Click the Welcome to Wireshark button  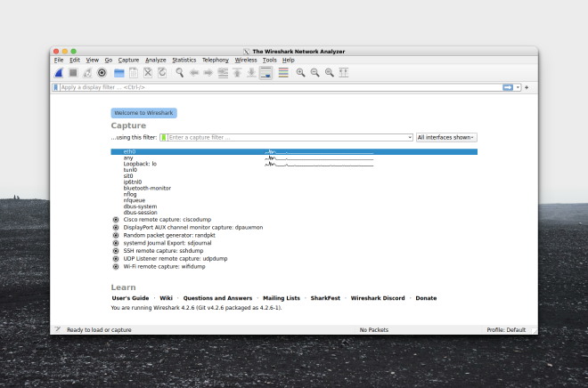(143, 113)
